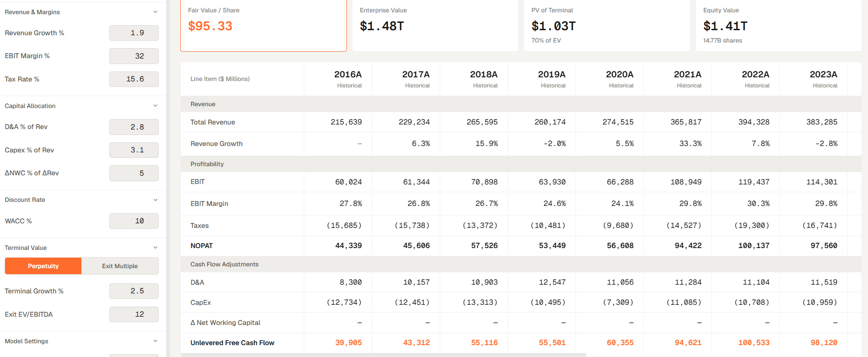Click Total Revenue value 215,639
The width and height of the screenshot is (868, 357).
tap(346, 122)
